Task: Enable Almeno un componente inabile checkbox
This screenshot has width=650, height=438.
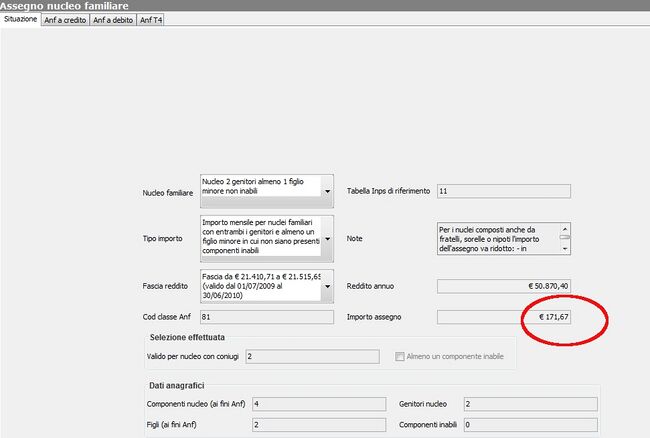Action: (x=401, y=356)
